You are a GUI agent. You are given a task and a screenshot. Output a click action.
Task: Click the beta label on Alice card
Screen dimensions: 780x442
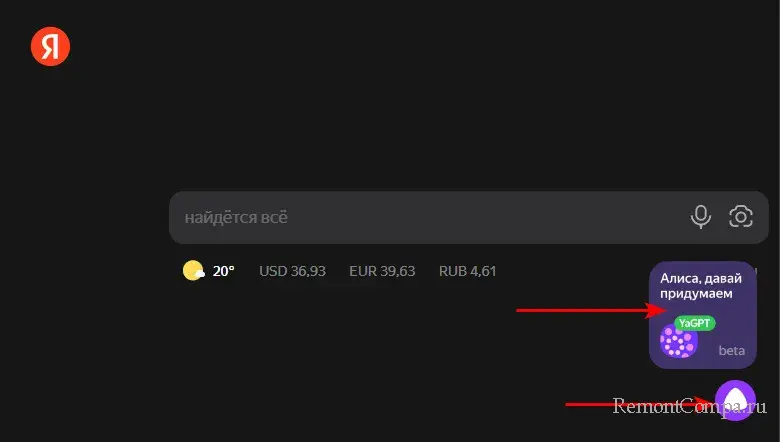point(732,351)
